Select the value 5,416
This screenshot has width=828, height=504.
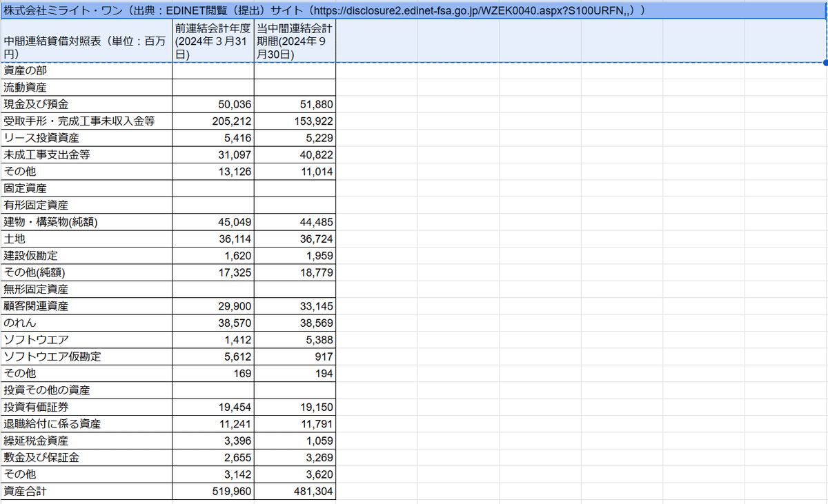tap(213, 138)
